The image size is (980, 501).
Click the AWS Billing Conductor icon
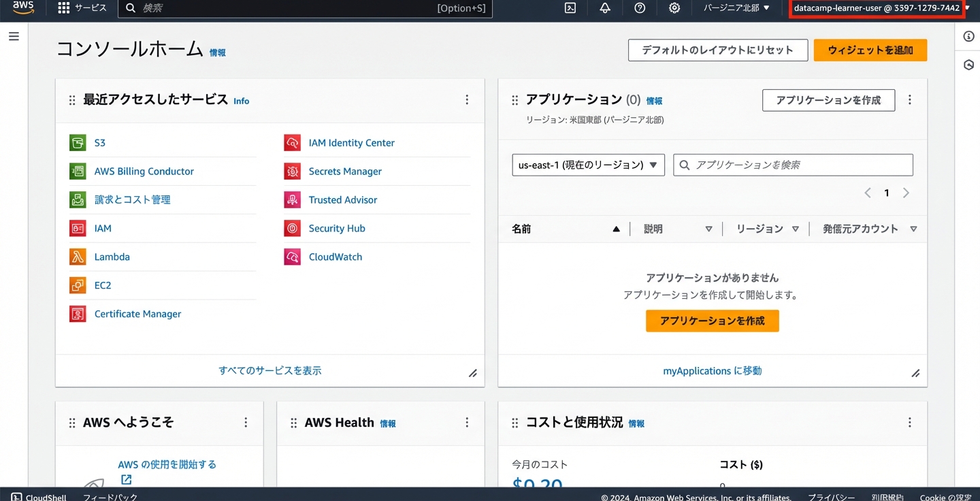click(78, 172)
